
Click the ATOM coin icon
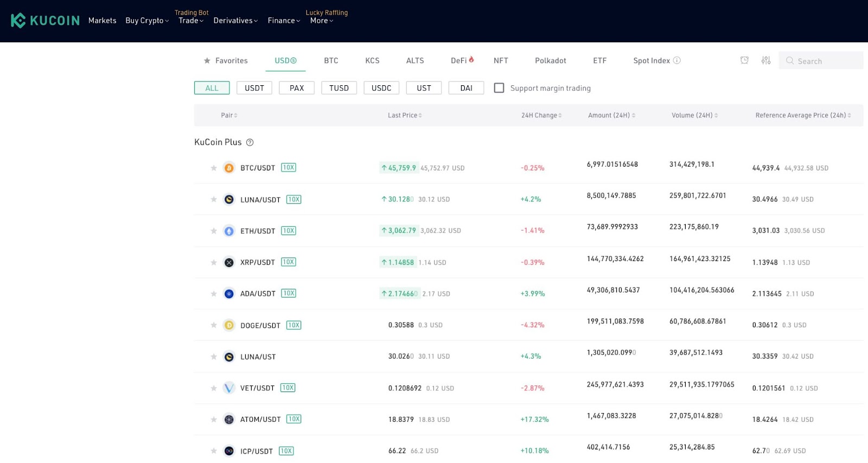point(229,419)
